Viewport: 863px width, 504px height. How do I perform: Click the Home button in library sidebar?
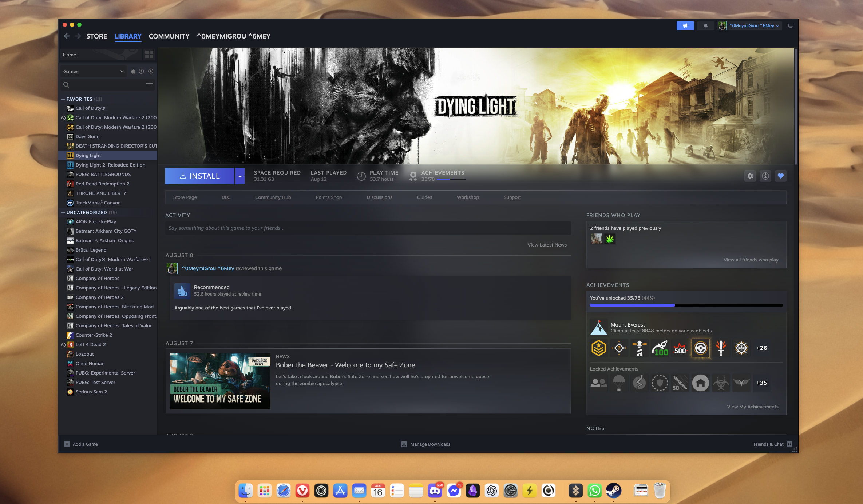[x=100, y=55]
